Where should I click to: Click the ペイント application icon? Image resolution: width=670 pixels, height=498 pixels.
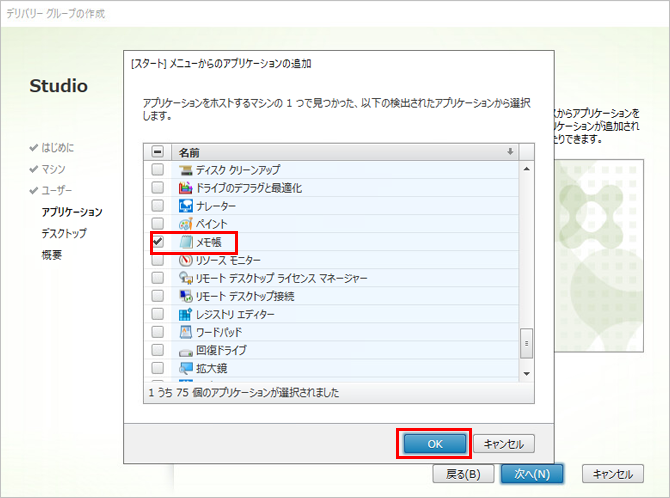pos(185,224)
